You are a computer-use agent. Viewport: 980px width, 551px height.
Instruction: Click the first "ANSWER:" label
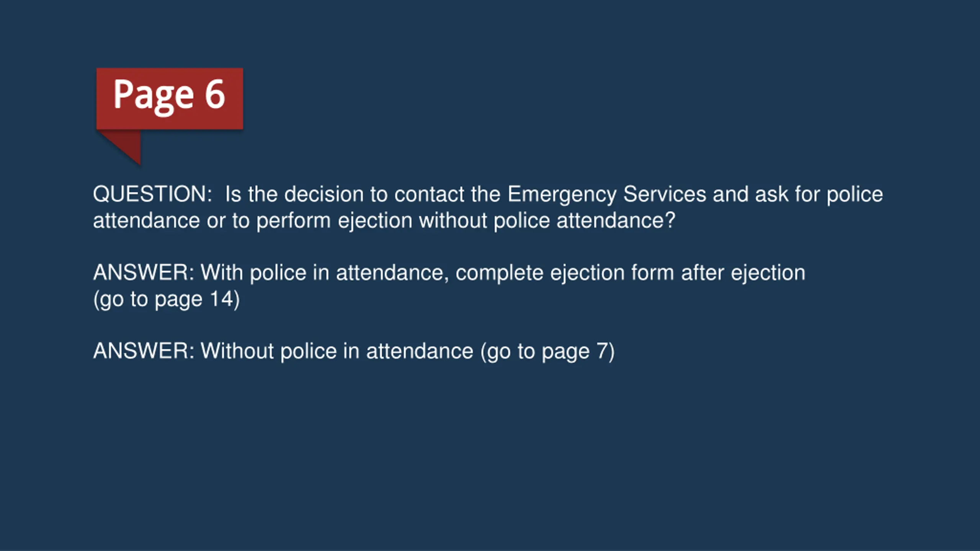tap(144, 272)
